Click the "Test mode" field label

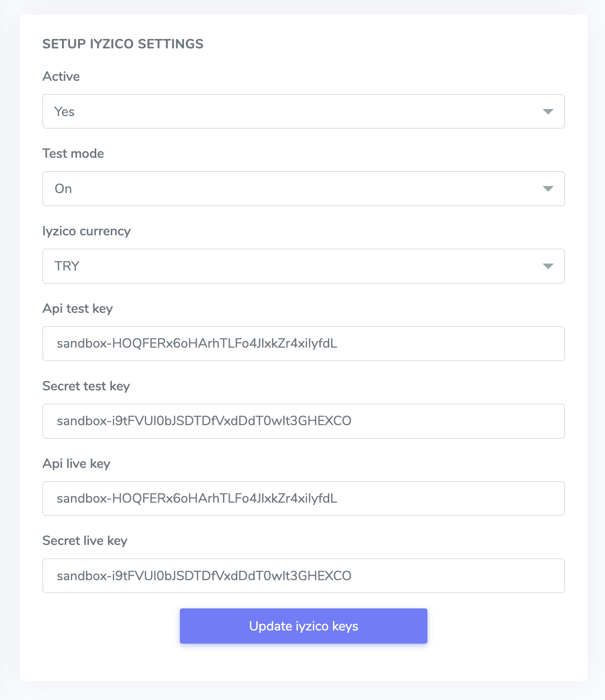[73, 154]
